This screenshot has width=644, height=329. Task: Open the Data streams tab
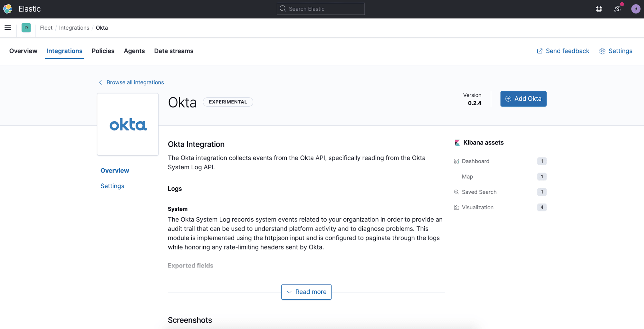tap(173, 51)
